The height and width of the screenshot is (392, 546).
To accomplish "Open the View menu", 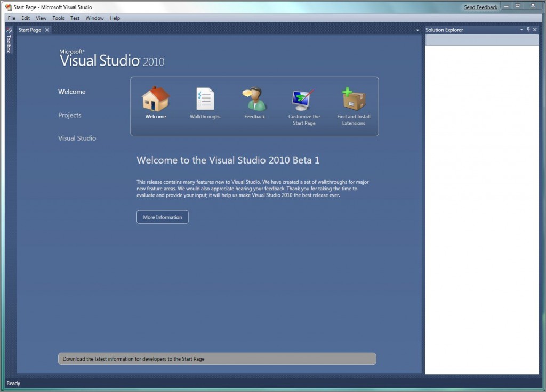I will click(41, 18).
